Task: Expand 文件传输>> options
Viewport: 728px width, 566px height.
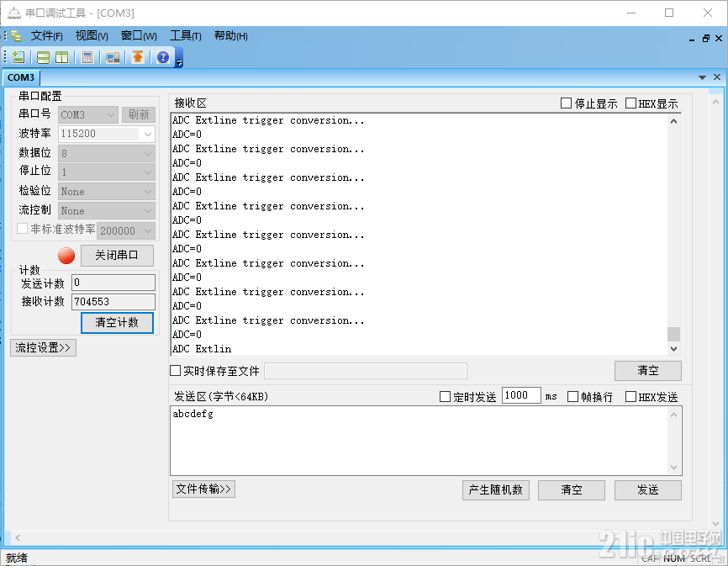Action: (x=203, y=489)
